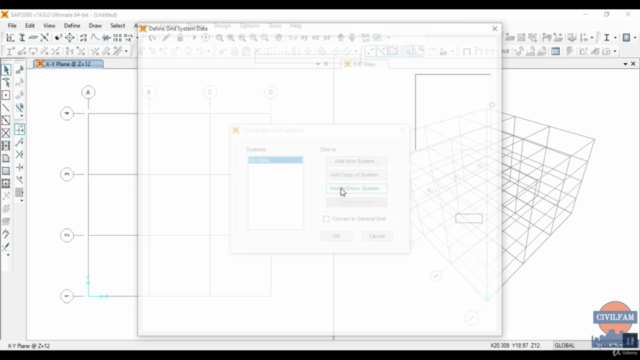The height and width of the screenshot is (360, 640).
Task: Click the Pan hand icon
Action: point(278,38)
